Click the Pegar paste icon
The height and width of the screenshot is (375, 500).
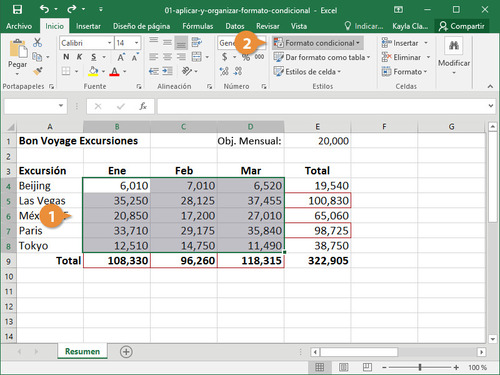18,49
